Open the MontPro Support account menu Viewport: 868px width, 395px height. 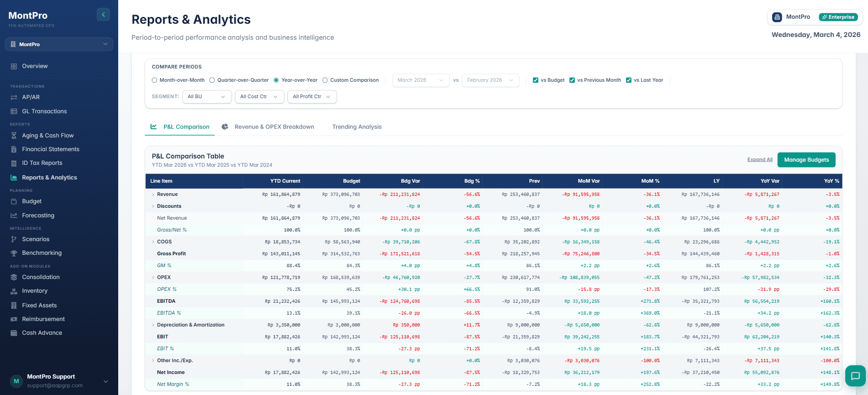(x=59, y=381)
